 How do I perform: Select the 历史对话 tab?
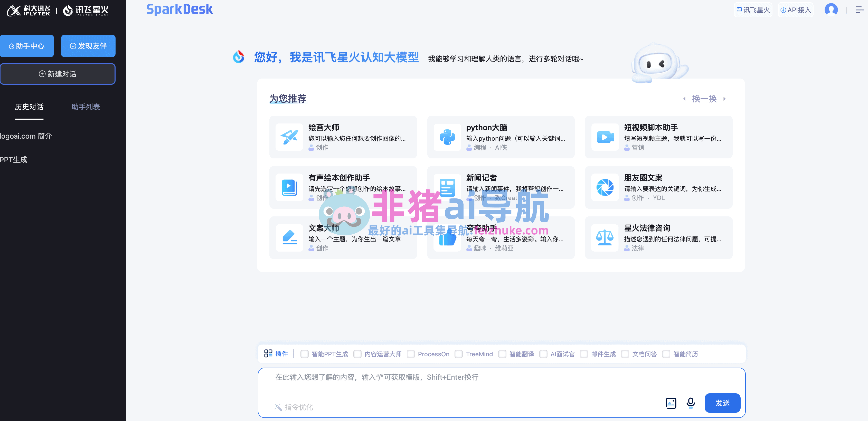coord(29,107)
